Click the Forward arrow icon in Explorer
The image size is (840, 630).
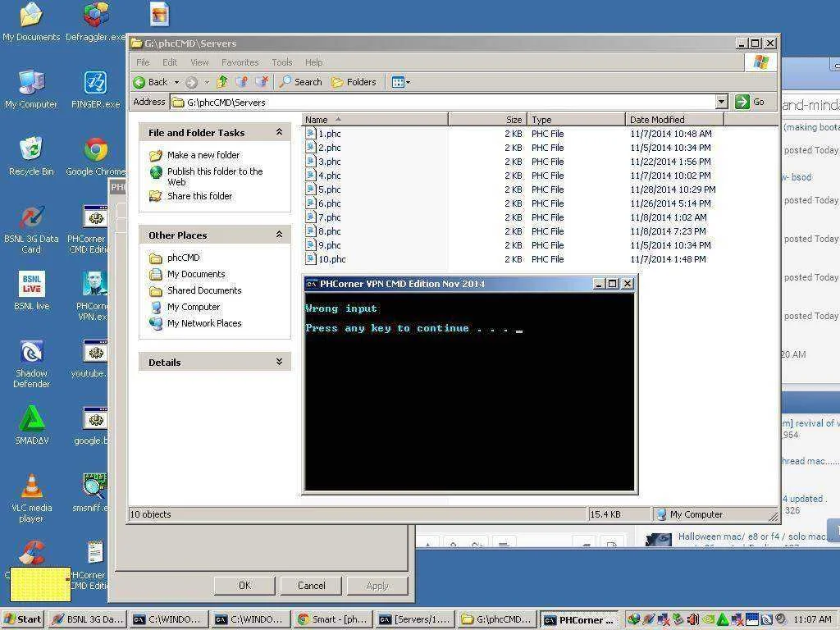(x=191, y=83)
